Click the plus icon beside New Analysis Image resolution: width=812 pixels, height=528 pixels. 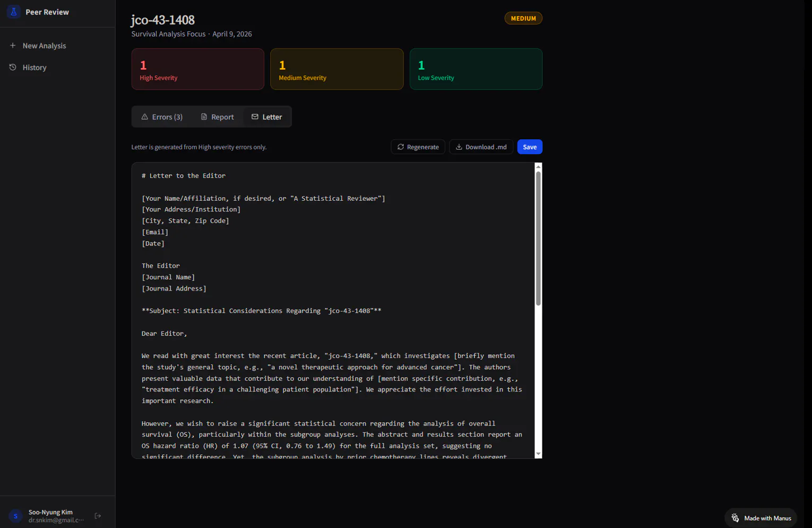coord(13,46)
